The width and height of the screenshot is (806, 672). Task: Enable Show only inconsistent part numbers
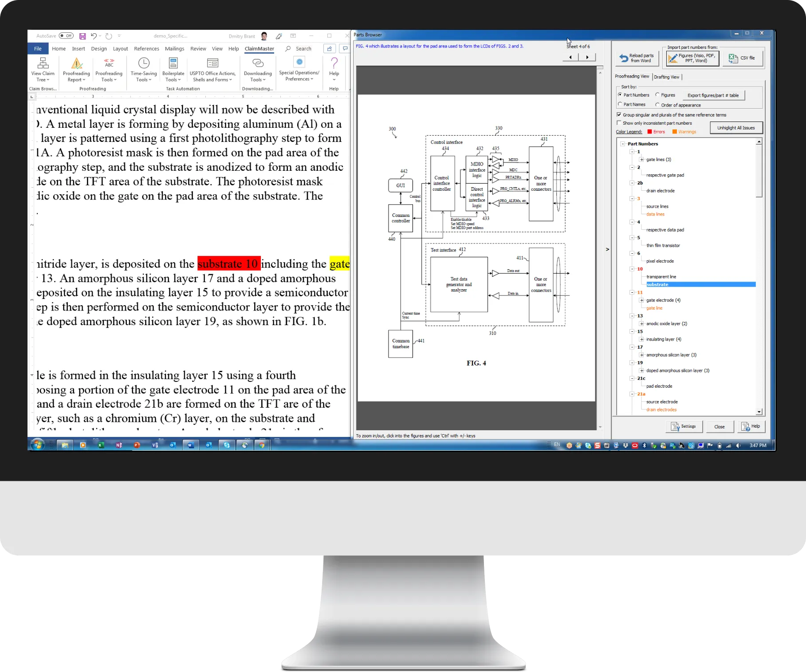(x=619, y=123)
